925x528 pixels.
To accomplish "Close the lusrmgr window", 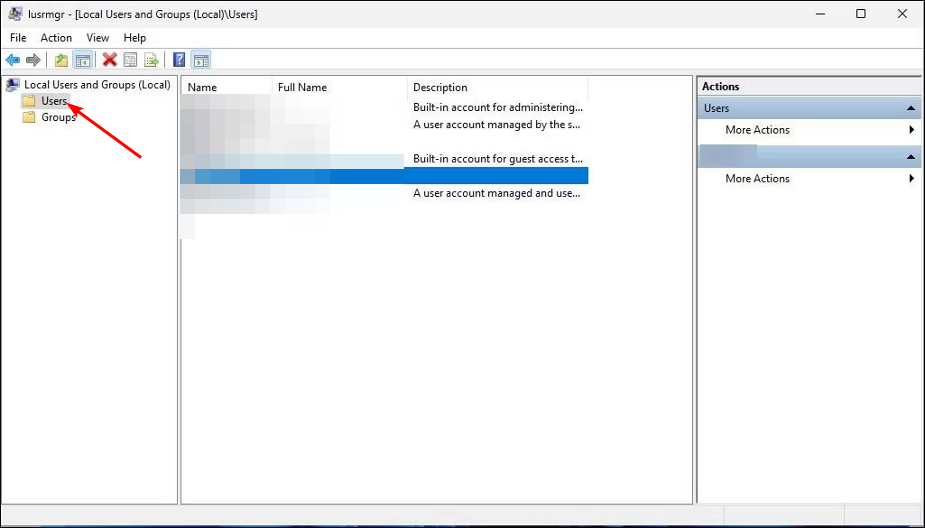I will pos(902,14).
